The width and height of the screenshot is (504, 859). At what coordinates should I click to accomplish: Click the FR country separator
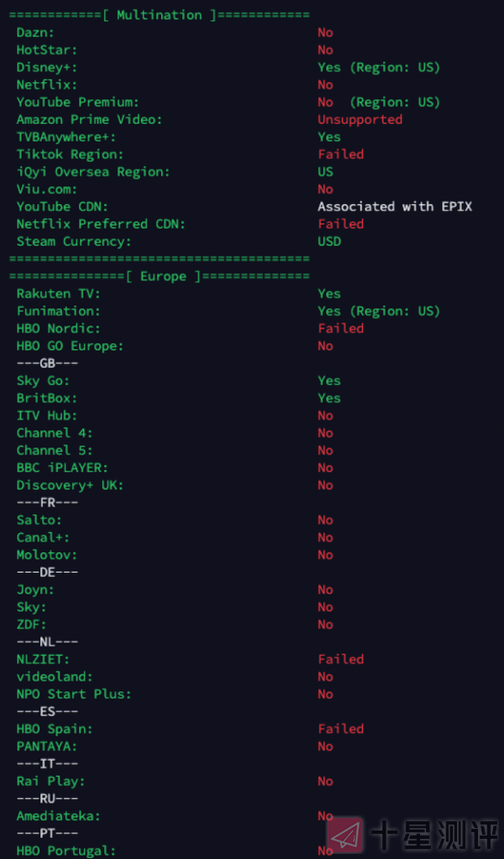[x=47, y=502]
